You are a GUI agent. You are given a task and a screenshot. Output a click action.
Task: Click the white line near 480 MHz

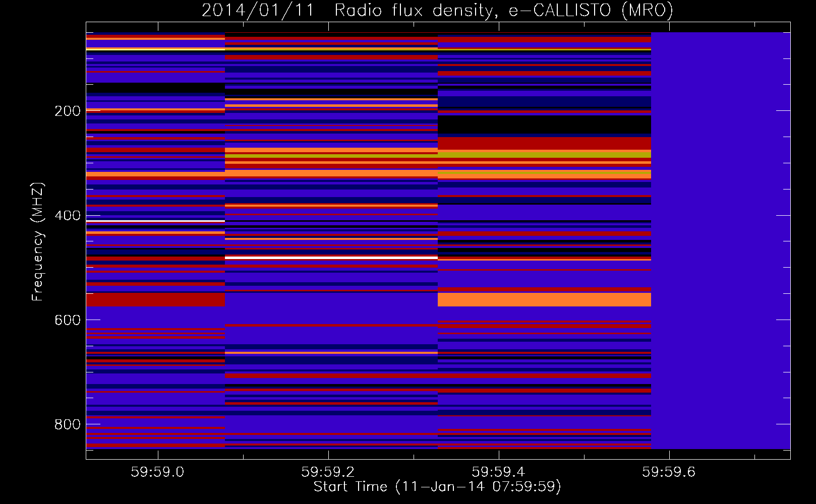(x=331, y=258)
